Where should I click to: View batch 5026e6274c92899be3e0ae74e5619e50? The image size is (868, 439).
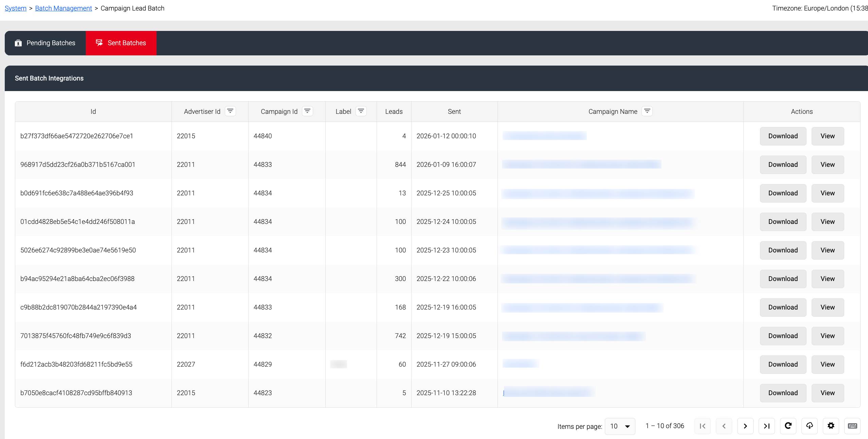(828, 250)
